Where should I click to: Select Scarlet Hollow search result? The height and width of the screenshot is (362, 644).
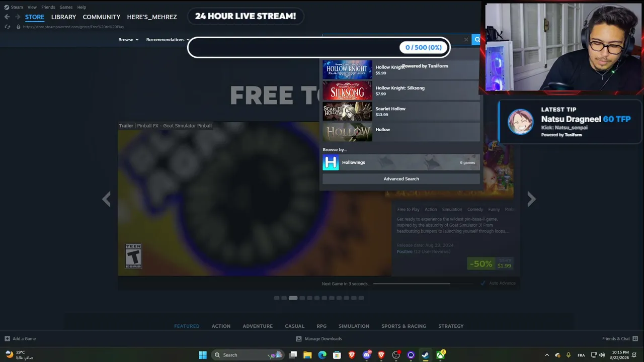(x=401, y=112)
